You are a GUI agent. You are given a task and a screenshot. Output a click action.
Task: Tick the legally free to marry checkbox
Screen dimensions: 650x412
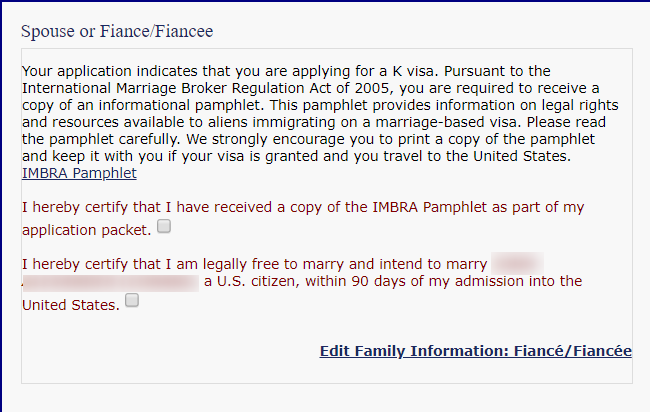(x=132, y=300)
